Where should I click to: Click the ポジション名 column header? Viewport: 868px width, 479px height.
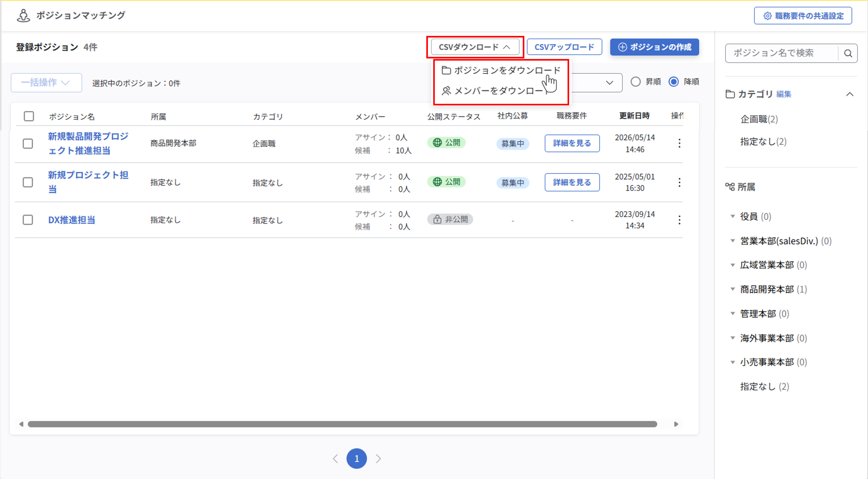pos(72,117)
